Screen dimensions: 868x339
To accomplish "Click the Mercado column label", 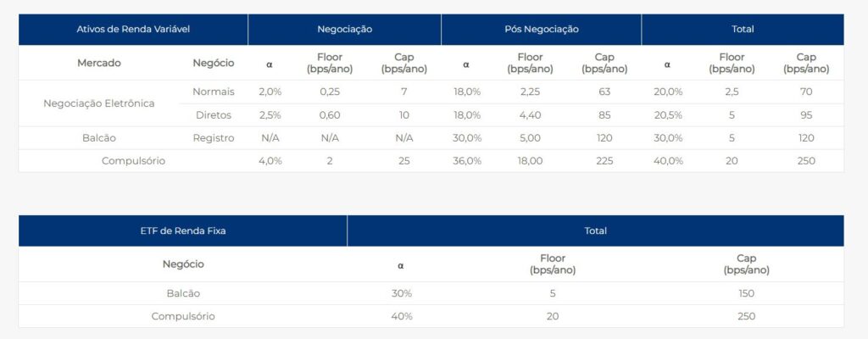I will pyautogui.click(x=99, y=64).
